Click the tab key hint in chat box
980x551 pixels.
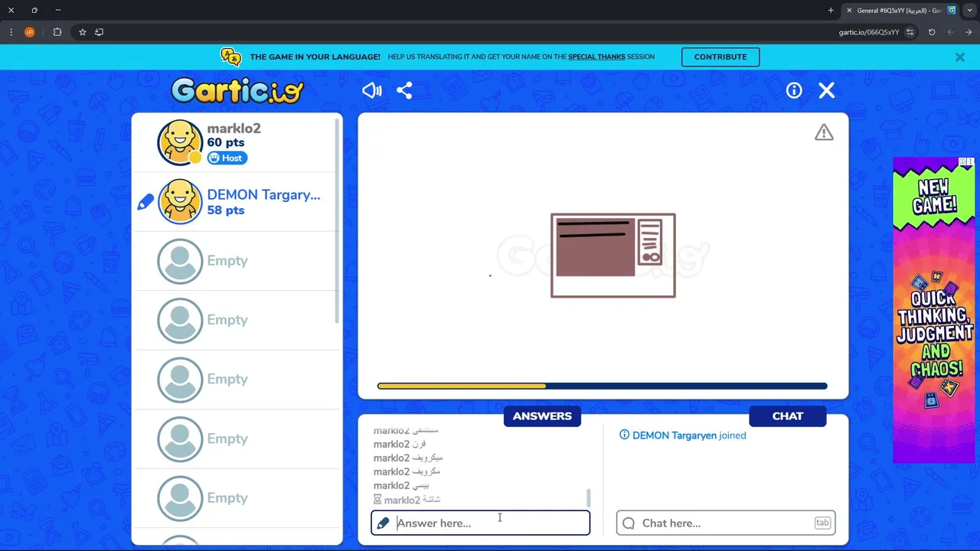click(822, 523)
